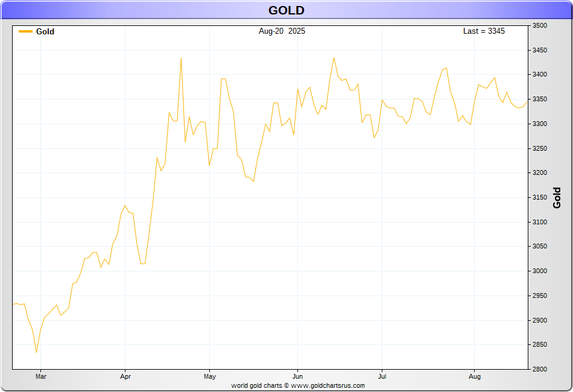Click the May x-axis label

coord(210,376)
